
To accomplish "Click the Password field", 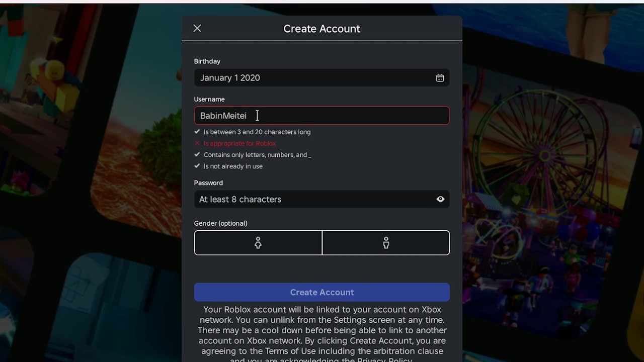I will (x=322, y=199).
